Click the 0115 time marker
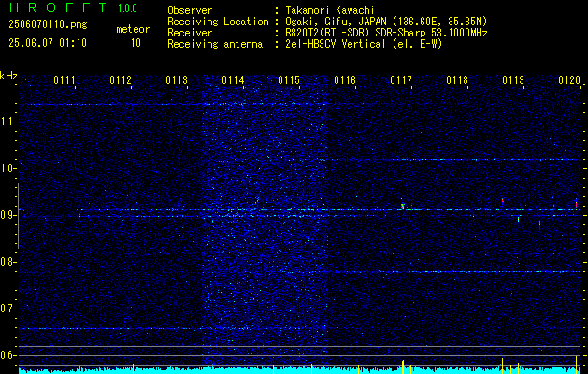588x374 pixels. click(289, 79)
